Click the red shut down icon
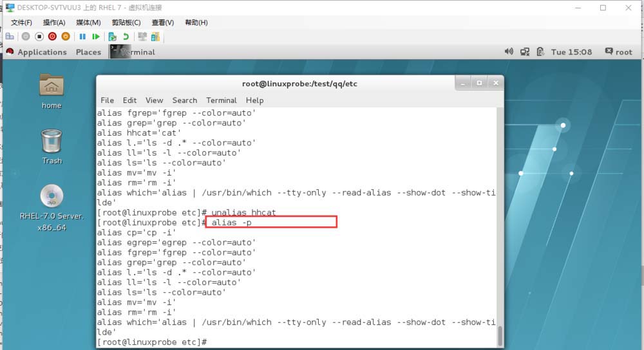Screen dimensions: 644x350 pos(52,37)
